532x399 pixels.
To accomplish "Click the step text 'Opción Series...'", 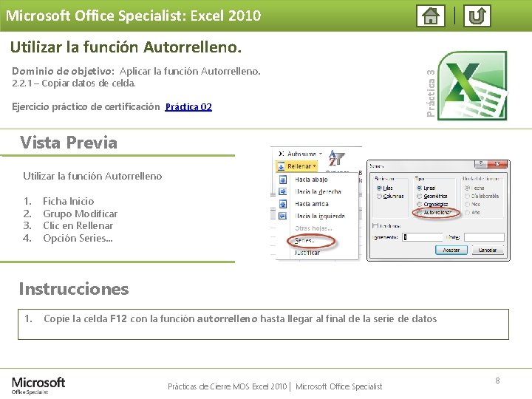I will [78, 238].
